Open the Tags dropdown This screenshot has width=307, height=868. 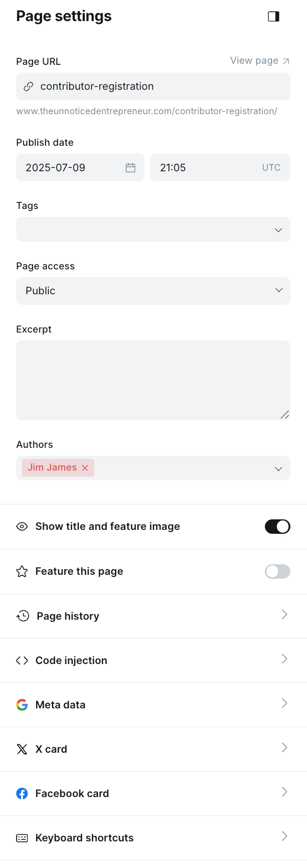pos(153,229)
